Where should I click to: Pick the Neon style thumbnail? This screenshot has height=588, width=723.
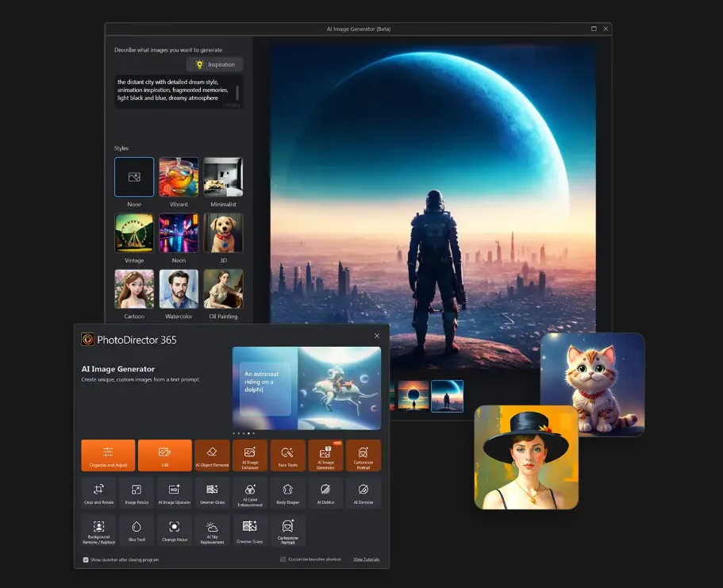(x=179, y=233)
